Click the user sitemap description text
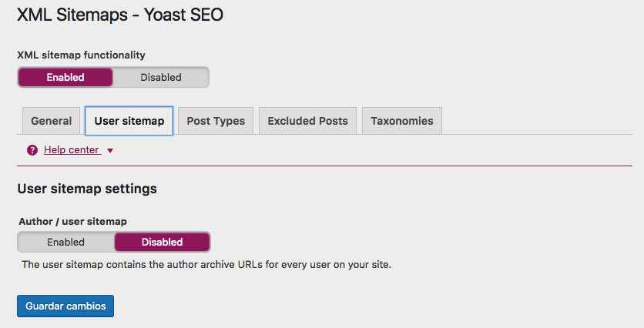The height and width of the screenshot is (328, 644). pos(206,265)
